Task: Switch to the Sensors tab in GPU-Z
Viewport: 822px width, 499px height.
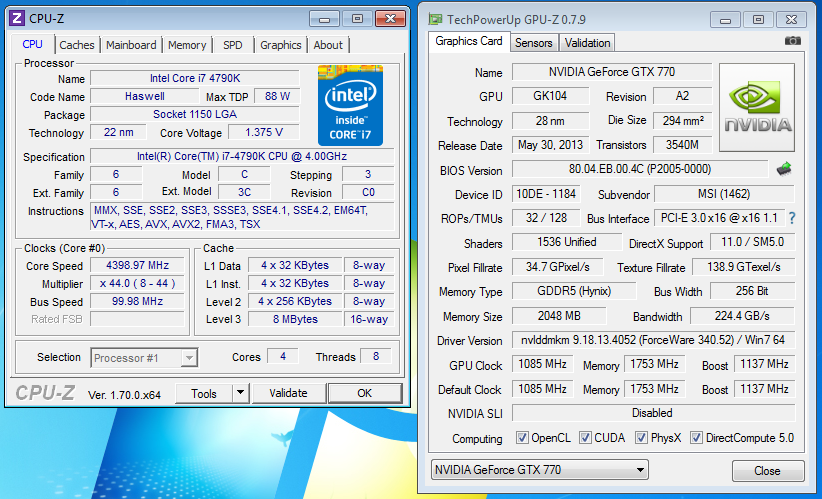Action: [534, 43]
